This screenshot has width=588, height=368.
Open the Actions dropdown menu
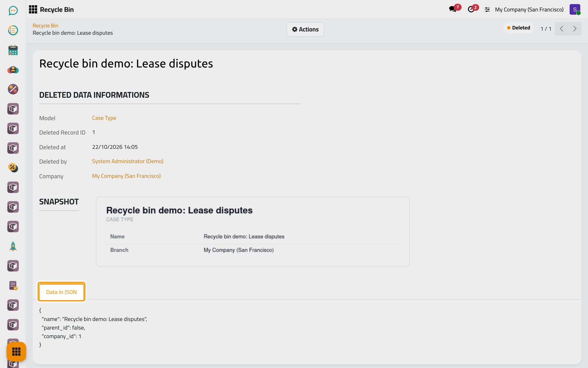pyautogui.click(x=305, y=29)
